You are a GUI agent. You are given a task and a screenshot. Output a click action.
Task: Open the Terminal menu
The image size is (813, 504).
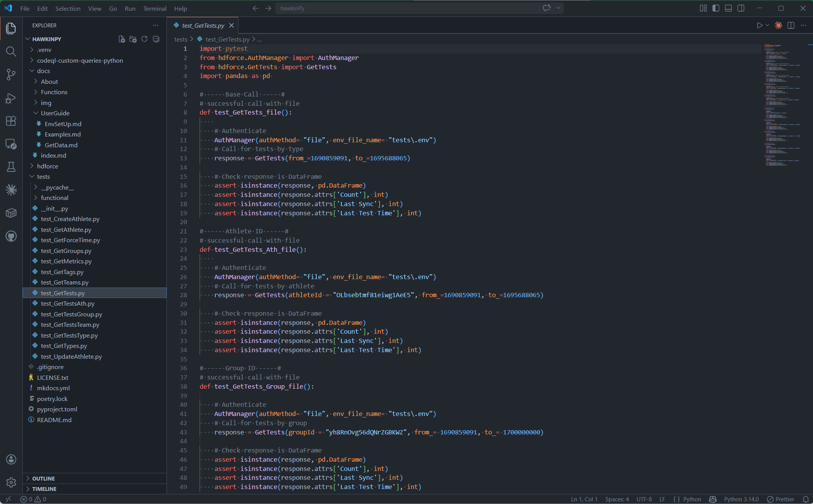[155, 8]
